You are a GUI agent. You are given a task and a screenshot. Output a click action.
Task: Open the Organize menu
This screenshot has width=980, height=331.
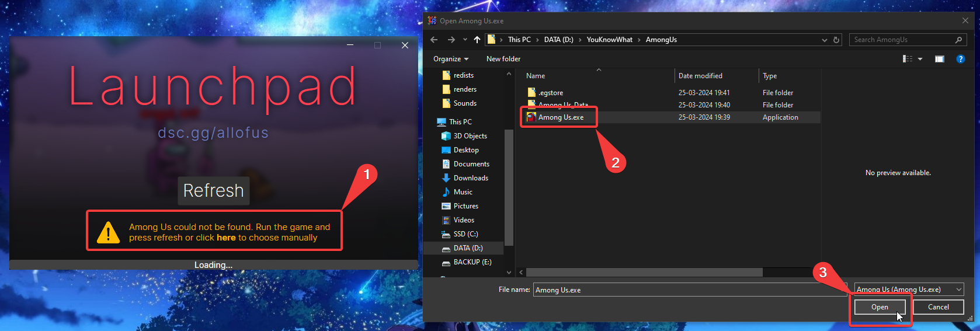[x=451, y=59]
